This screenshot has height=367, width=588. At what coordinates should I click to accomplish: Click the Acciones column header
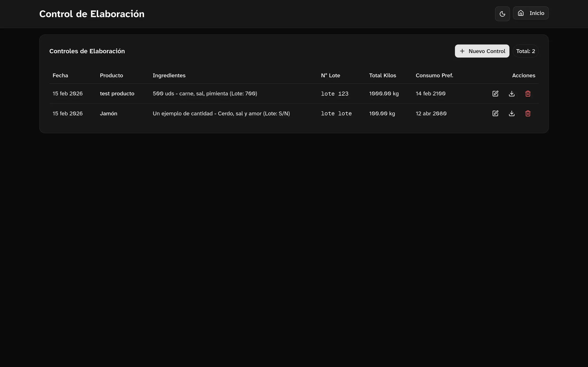pyautogui.click(x=523, y=75)
